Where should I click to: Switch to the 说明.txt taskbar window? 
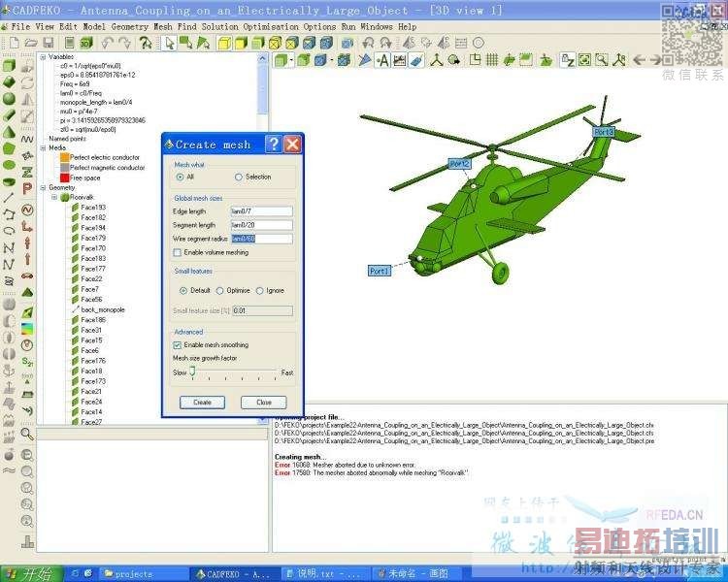(326, 573)
